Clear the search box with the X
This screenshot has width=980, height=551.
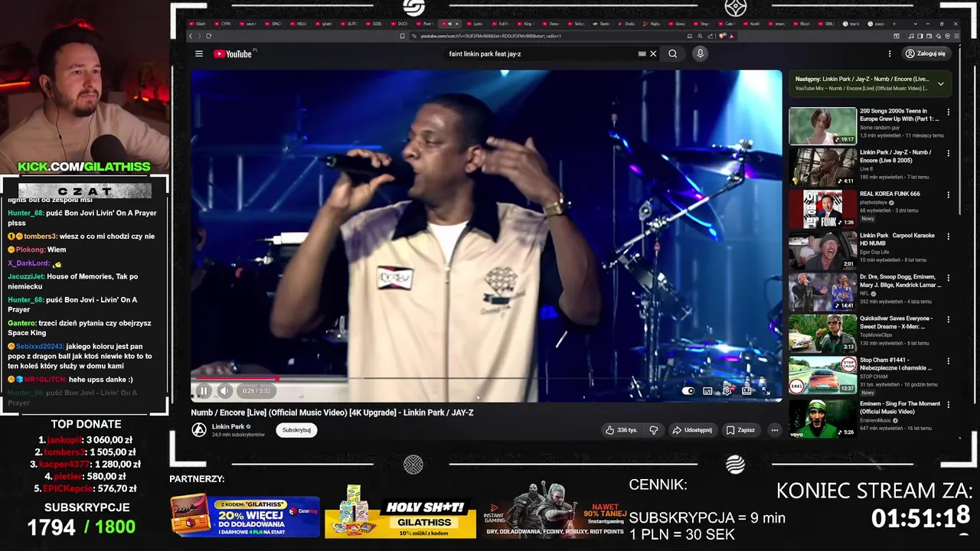(x=653, y=54)
